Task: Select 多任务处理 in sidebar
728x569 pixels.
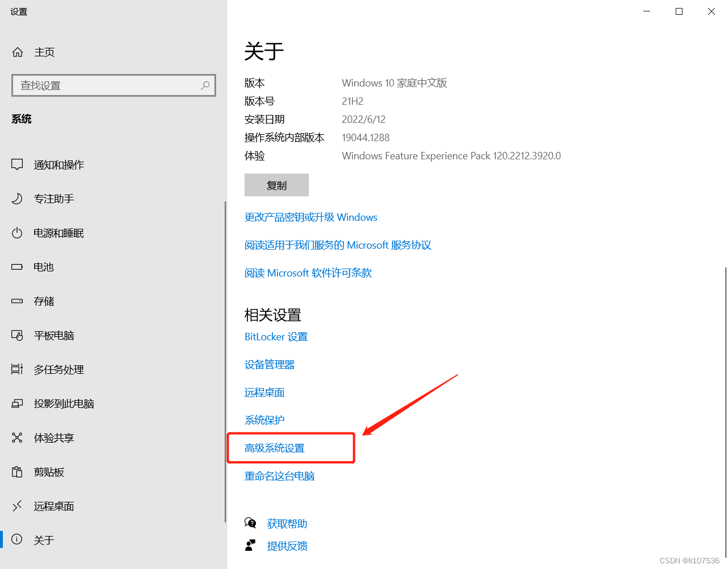Action: (113, 369)
